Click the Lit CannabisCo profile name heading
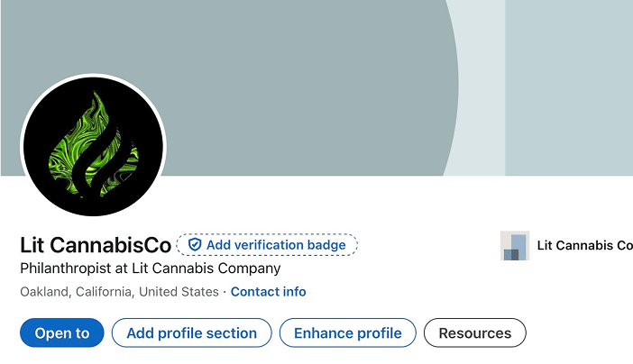Screen dimensions: 633x364 coord(96,244)
